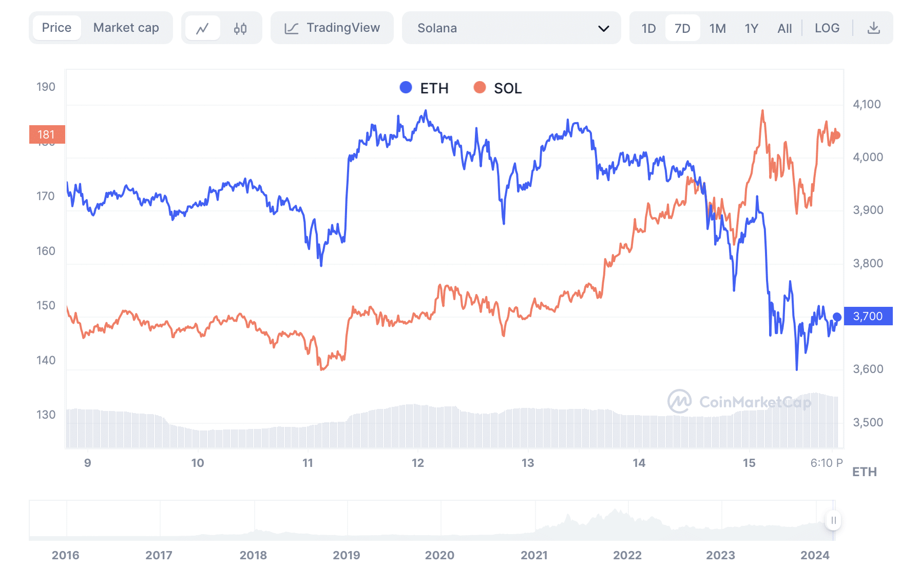The image size is (919, 588).
Task: Click the 190 left-axis value
Action: (46, 87)
